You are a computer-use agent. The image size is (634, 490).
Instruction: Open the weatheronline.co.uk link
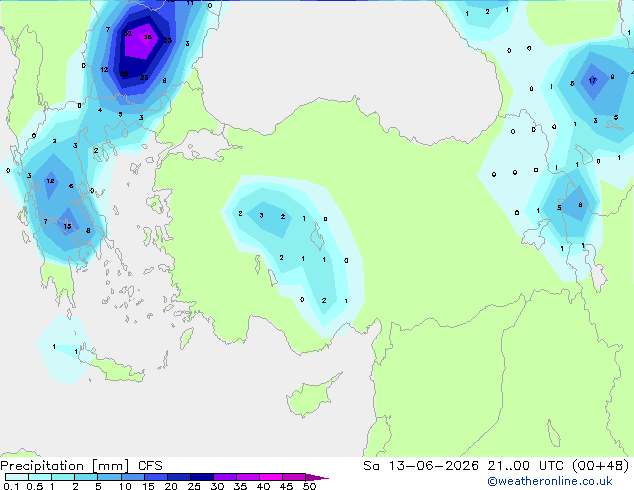tap(550, 481)
